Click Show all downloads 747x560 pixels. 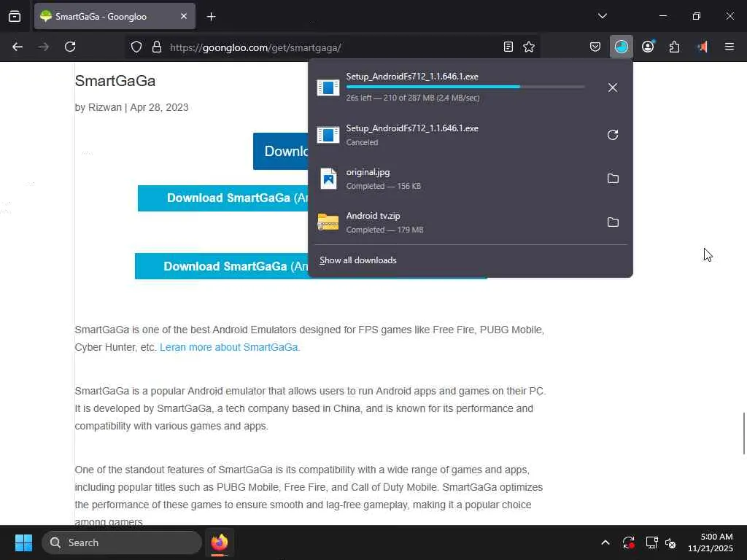click(x=357, y=260)
